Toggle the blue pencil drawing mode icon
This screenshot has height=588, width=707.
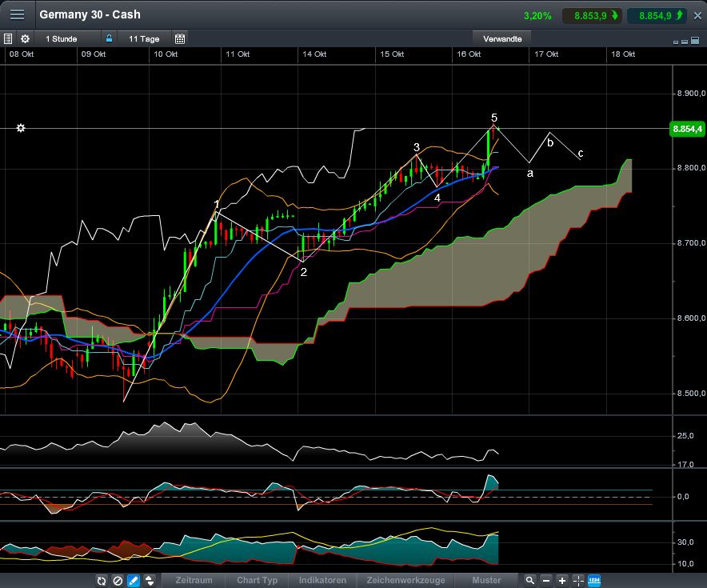click(134, 581)
